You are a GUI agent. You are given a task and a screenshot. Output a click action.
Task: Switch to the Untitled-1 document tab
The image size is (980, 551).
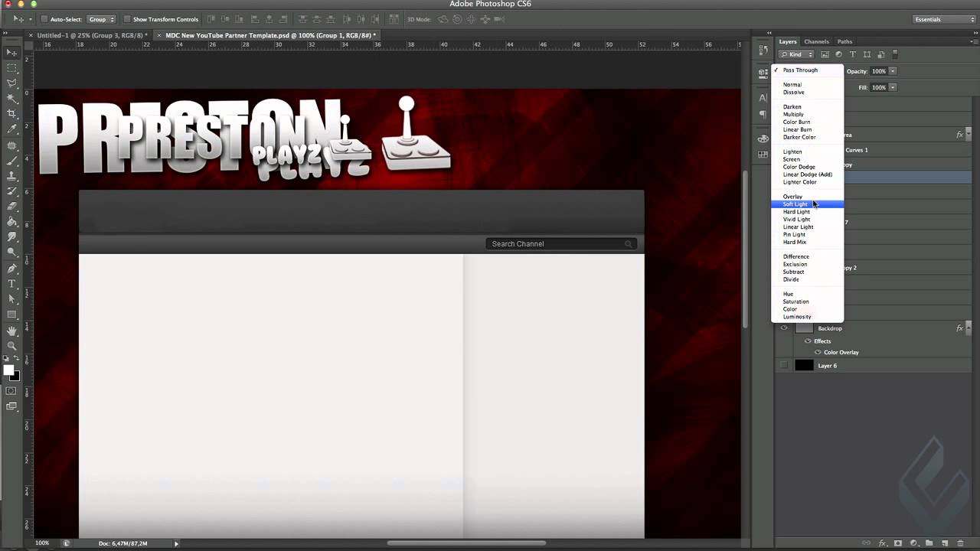pyautogui.click(x=92, y=35)
